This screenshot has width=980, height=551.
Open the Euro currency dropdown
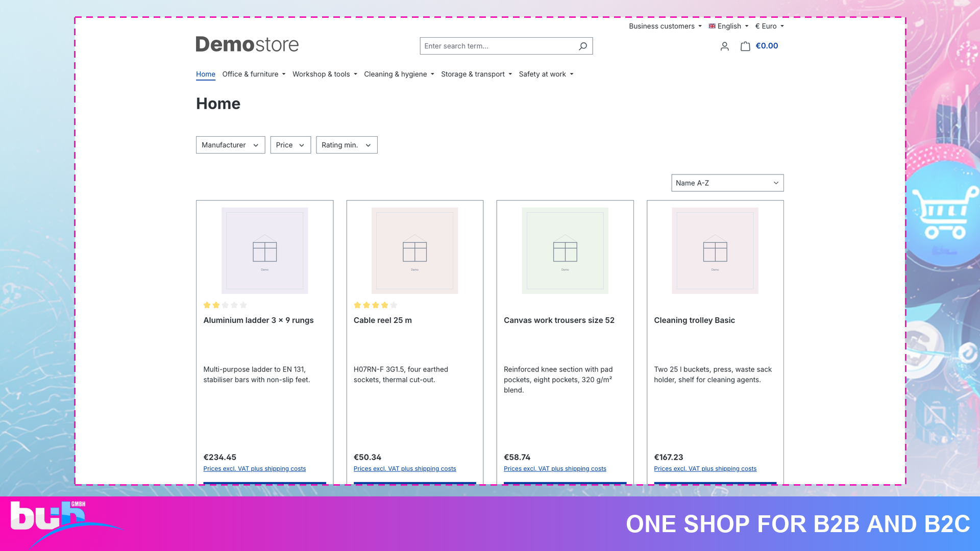pos(769,26)
